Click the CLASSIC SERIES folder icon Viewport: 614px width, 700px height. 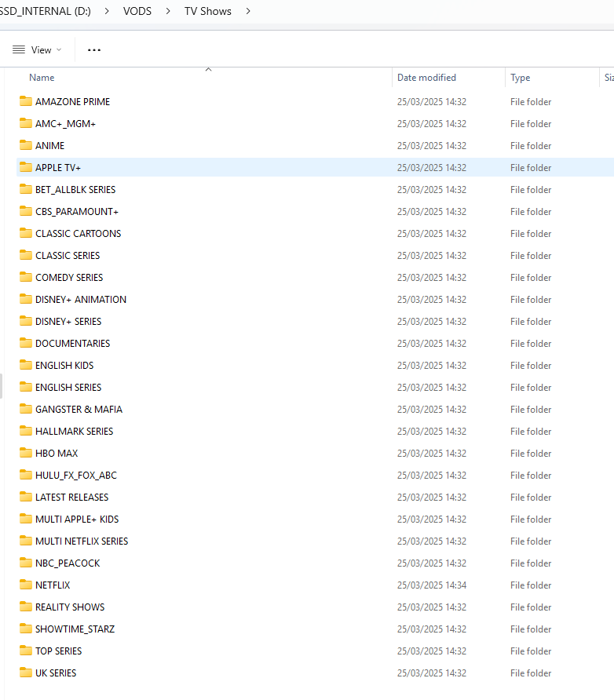click(26, 255)
